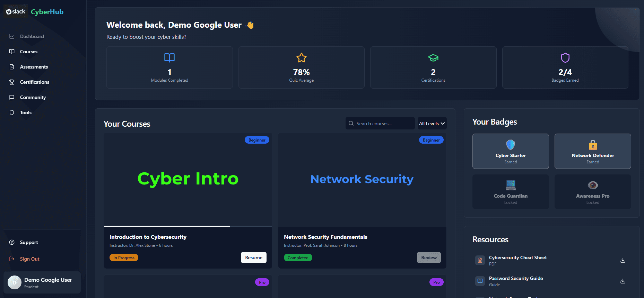Click the Tools shield icon in sidebar

click(12, 112)
